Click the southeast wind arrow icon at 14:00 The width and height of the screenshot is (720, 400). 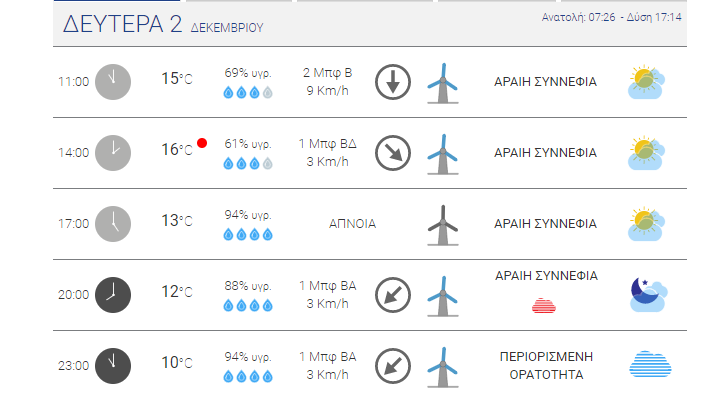click(393, 153)
